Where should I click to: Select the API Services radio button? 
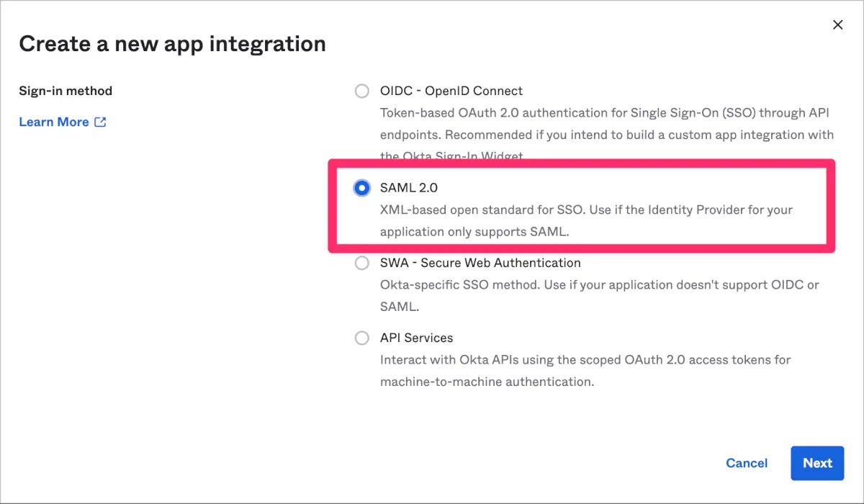tap(361, 338)
